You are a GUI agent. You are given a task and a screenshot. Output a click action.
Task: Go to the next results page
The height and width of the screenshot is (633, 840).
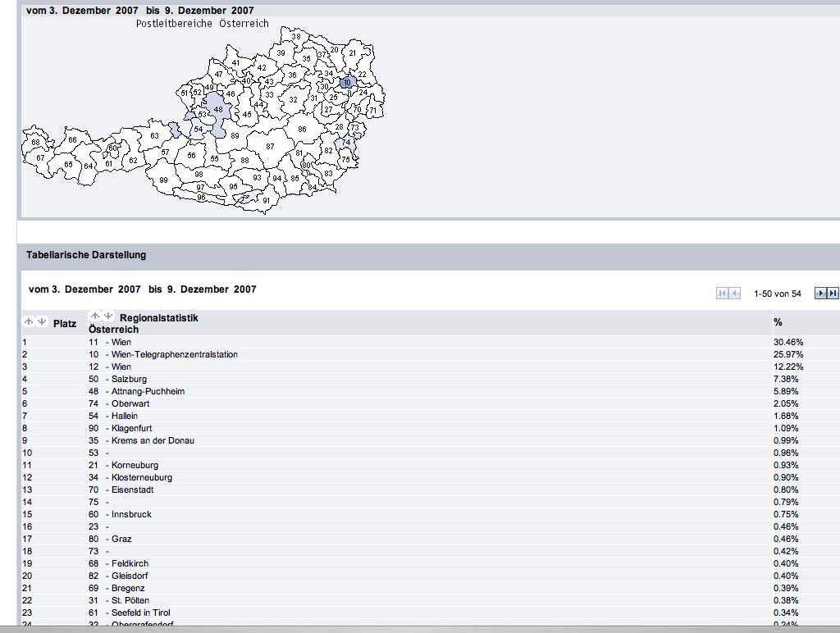tap(819, 294)
